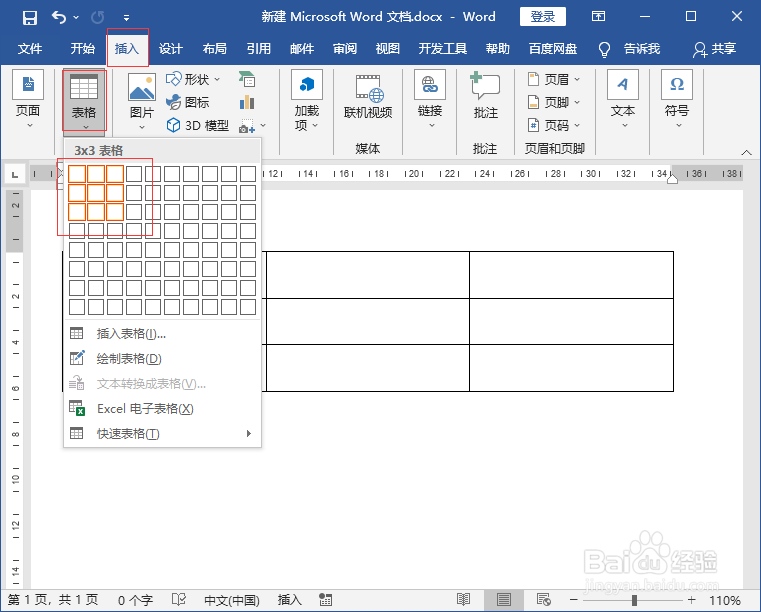Switch to the 布局 tab
This screenshot has width=761, height=612.
pyautogui.click(x=215, y=49)
